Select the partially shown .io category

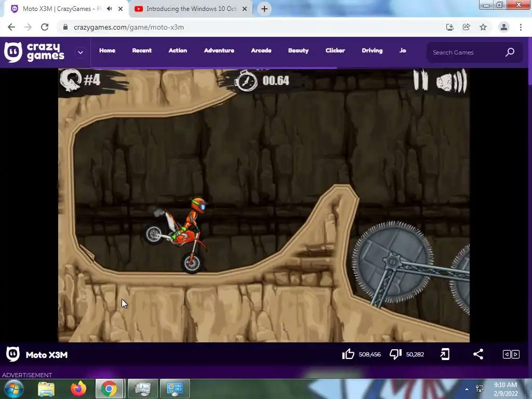(x=403, y=50)
